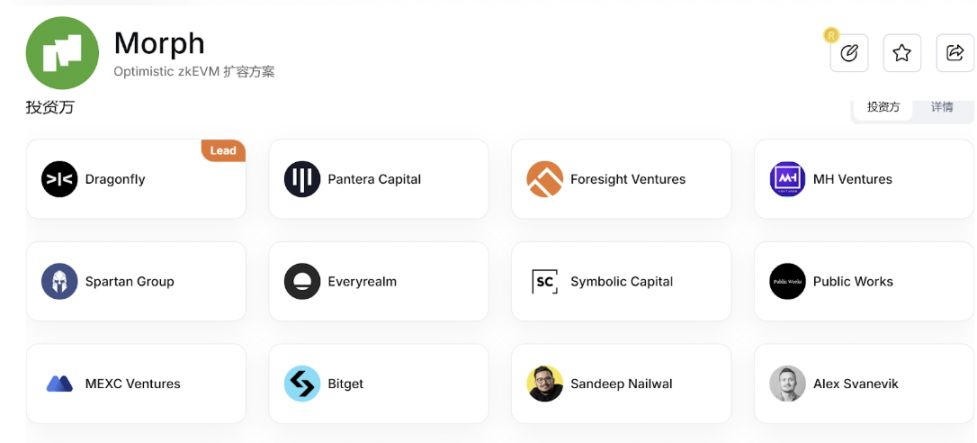977x443 pixels.
Task: Click the Dragonfly logo icon
Action: click(x=59, y=179)
